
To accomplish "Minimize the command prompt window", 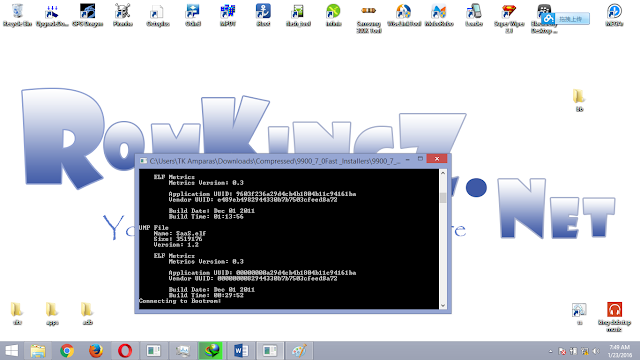I will 407,159.
